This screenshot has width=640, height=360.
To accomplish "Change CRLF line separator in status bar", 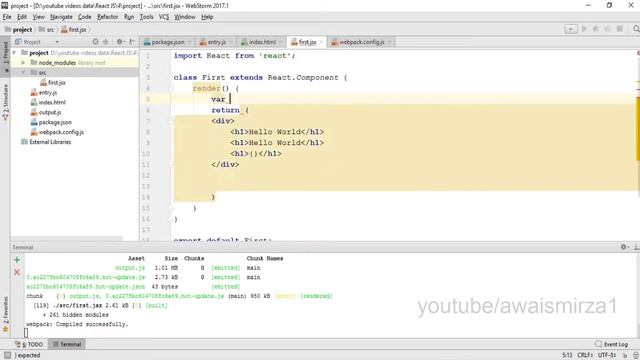I will [585, 356].
